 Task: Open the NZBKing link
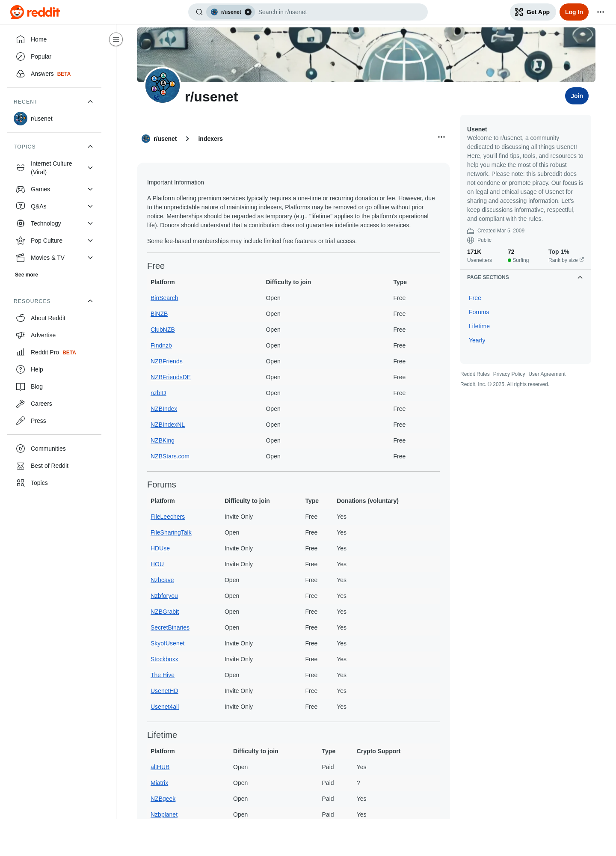(163, 440)
